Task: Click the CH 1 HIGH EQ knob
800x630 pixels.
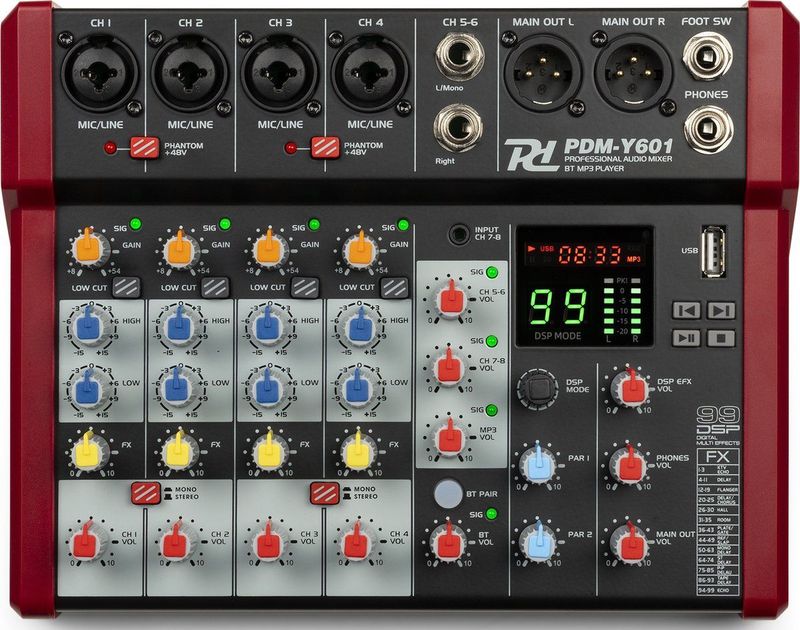Action: point(89,326)
